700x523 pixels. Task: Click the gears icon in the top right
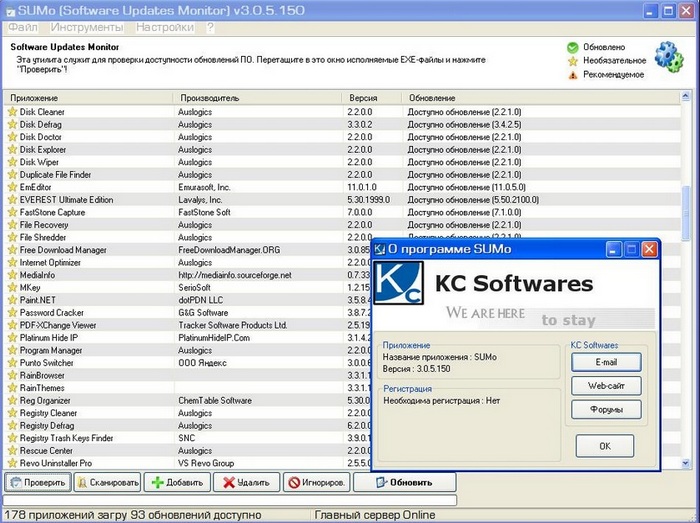[x=667, y=57]
